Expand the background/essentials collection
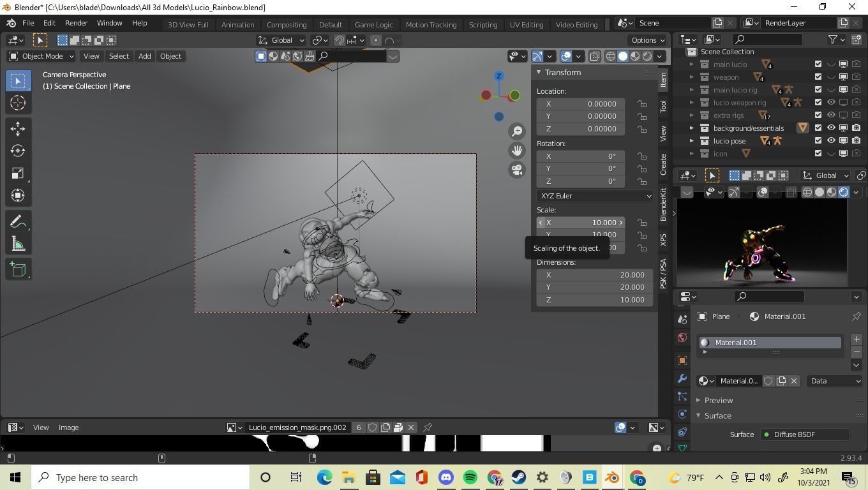Image resolution: width=868 pixels, height=490 pixels. click(691, 128)
